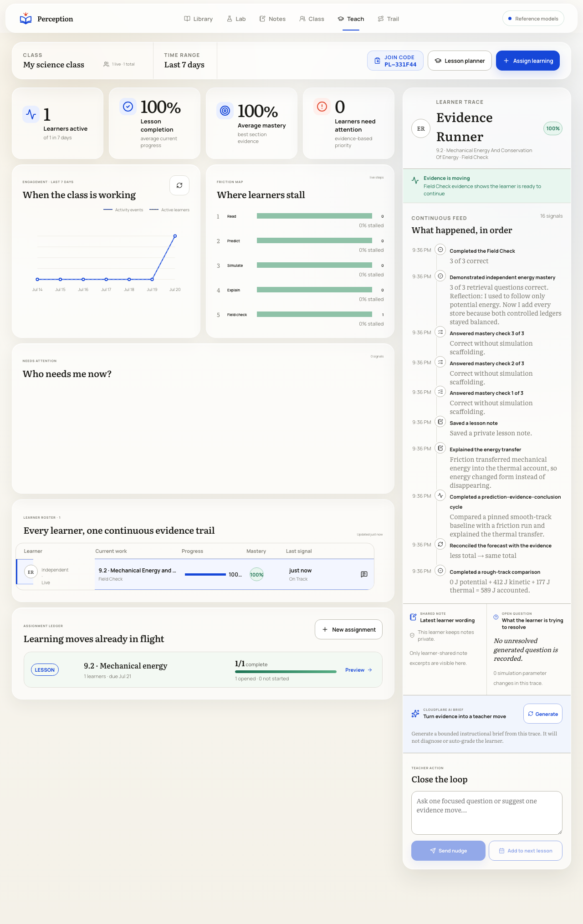583x924 pixels.
Task: Sort by the Last signal column header
Action: 299,551
